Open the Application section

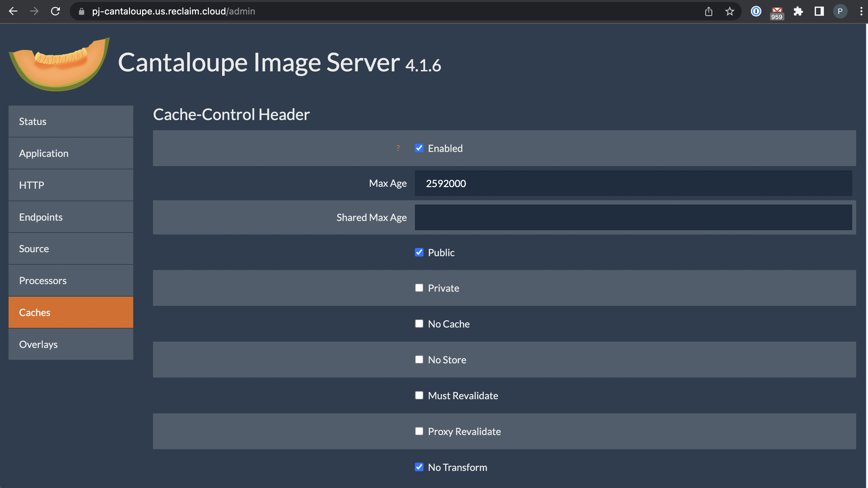pos(71,153)
